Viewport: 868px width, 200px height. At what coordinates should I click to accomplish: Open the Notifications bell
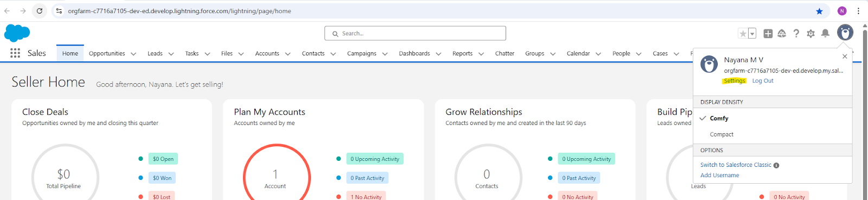pyautogui.click(x=825, y=34)
